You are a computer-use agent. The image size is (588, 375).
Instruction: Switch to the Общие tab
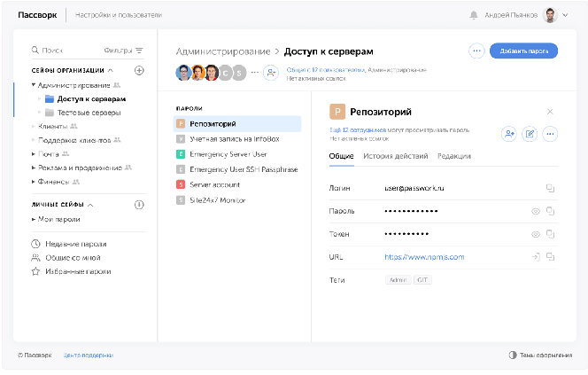click(341, 156)
